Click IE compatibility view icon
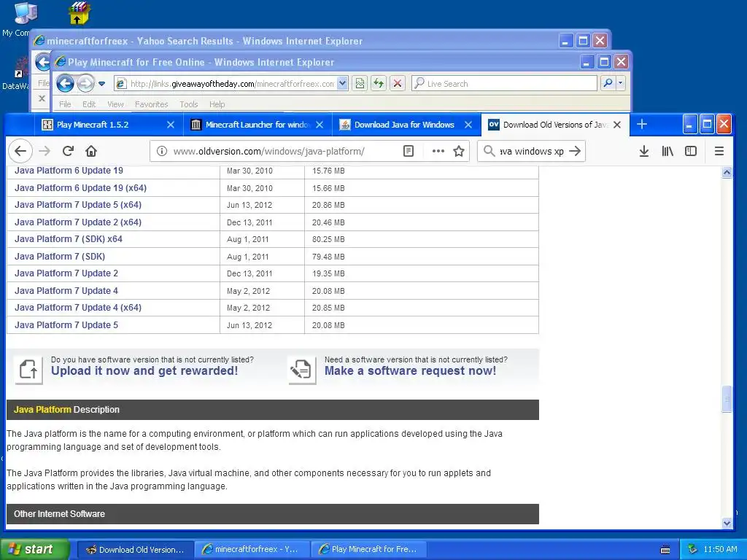 [x=360, y=84]
